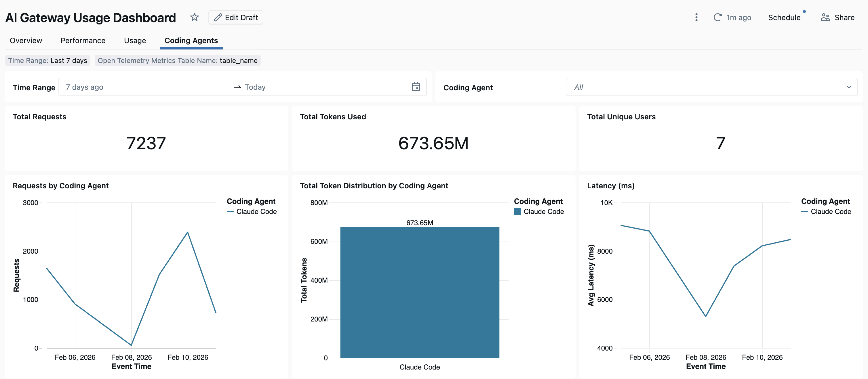
Task: Click the Schedule button
Action: point(785,17)
